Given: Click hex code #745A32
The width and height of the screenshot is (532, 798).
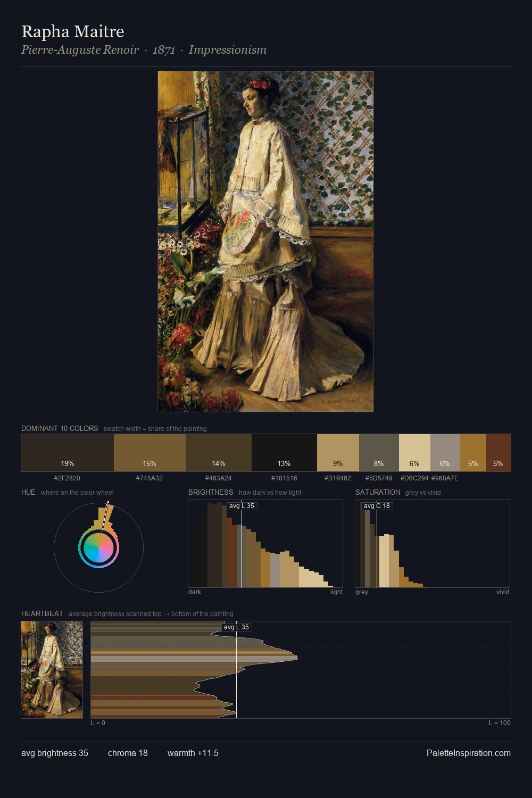Looking at the screenshot, I should [x=149, y=478].
